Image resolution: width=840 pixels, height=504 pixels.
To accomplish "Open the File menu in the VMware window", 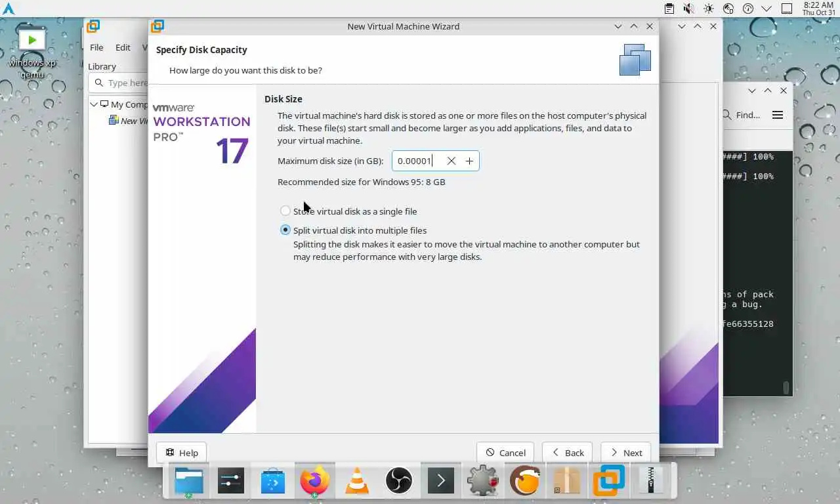I will (x=96, y=47).
